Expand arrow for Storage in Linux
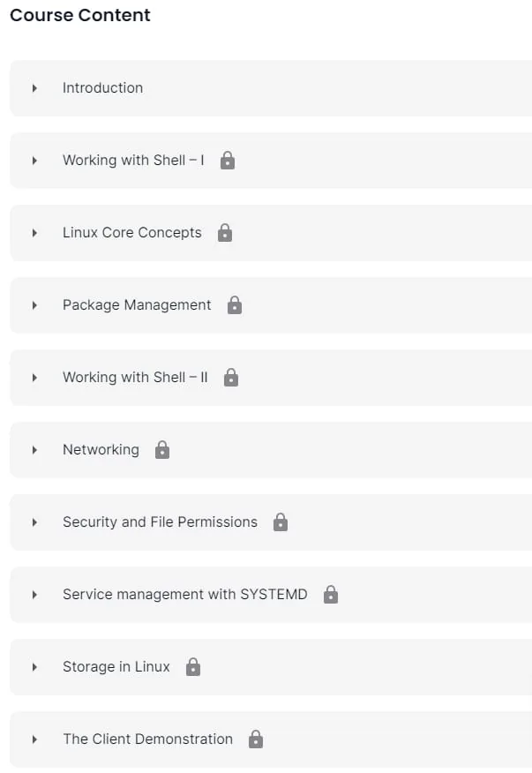This screenshot has width=532, height=773. 34,667
